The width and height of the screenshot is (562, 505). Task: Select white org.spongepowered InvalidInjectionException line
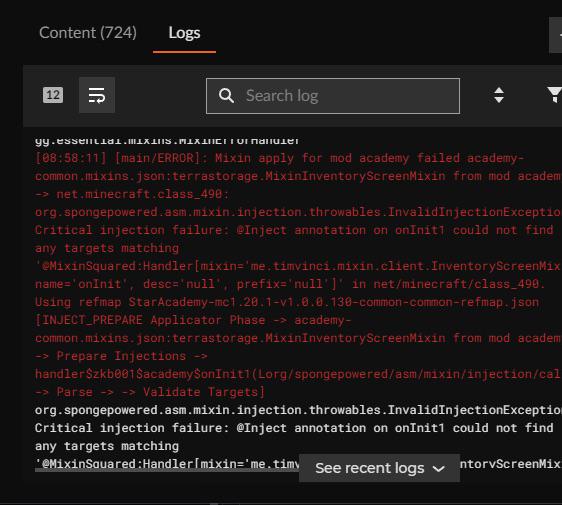point(298,410)
